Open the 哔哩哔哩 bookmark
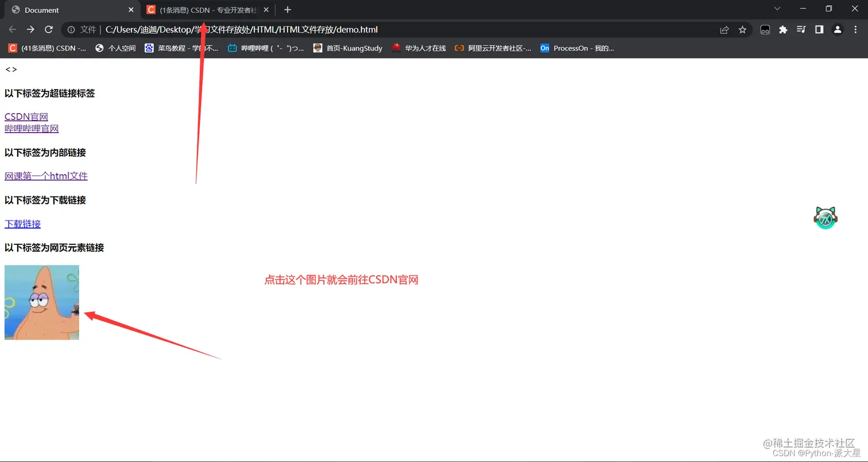Screen dimensions: 868x462 pos(266,48)
